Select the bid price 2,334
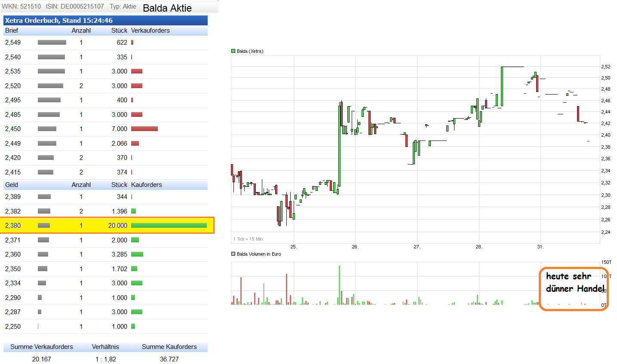Screen dimensions: 617x364 tap(13, 283)
